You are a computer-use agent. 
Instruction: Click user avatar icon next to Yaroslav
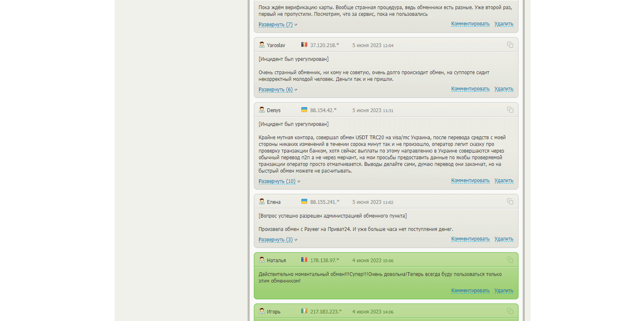(262, 45)
